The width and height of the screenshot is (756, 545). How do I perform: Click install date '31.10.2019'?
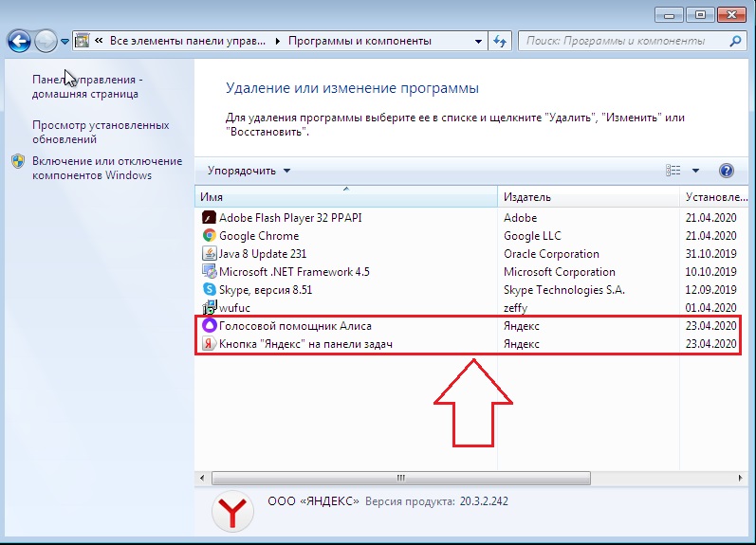coord(711,254)
